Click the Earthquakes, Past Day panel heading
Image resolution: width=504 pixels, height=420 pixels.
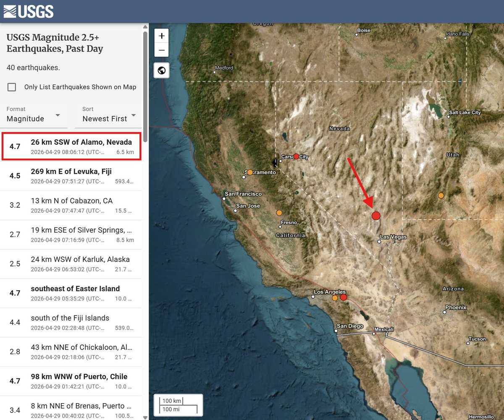tap(55, 43)
